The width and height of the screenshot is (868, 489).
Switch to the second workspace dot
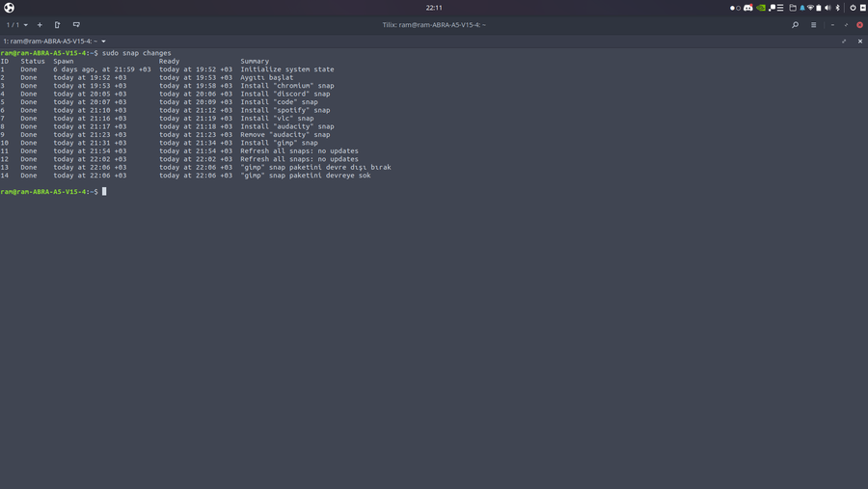738,9
